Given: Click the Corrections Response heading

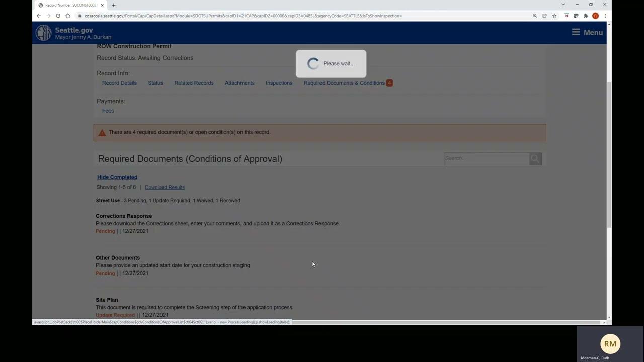Looking at the screenshot, I should (124, 216).
